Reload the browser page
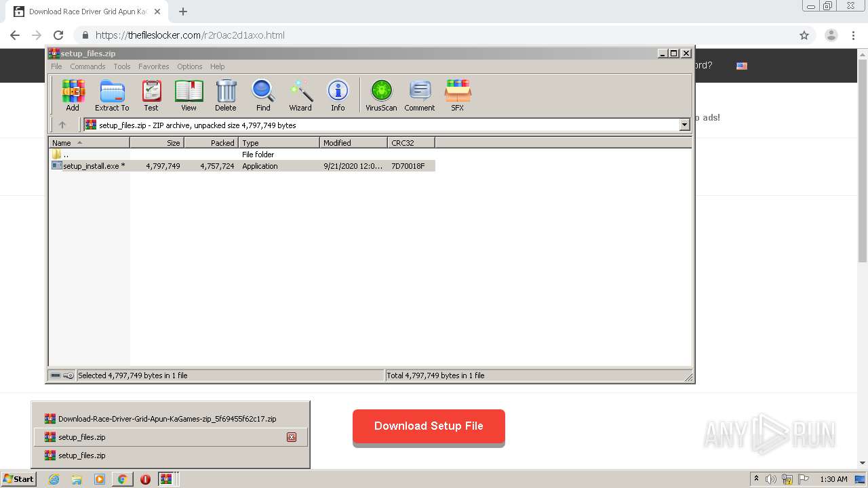This screenshot has width=868, height=488. (58, 35)
